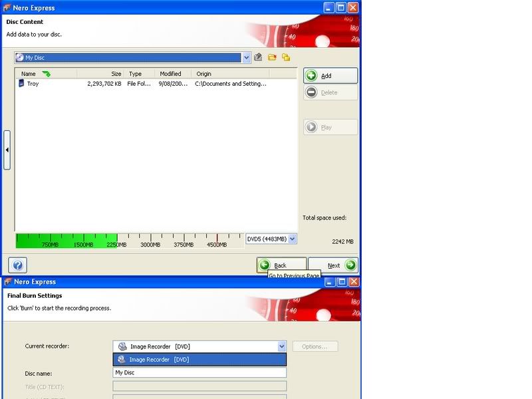The height and width of the screenshot is (399, 532).
Task: Sort by the Type column header
Action: pyautogui.click(x=140, y=74)
